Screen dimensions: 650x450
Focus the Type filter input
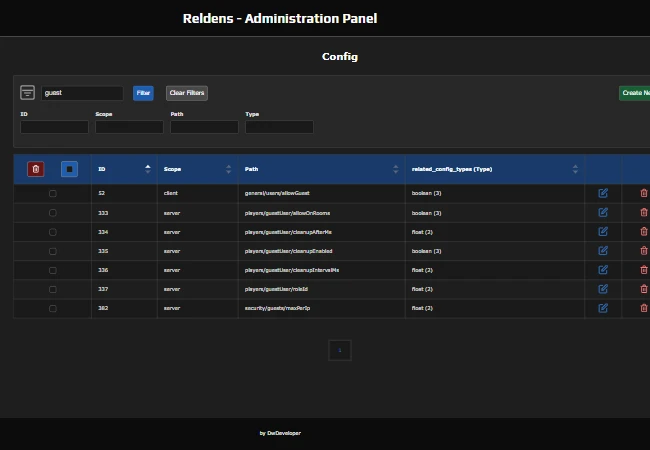[x=279, y=127]
